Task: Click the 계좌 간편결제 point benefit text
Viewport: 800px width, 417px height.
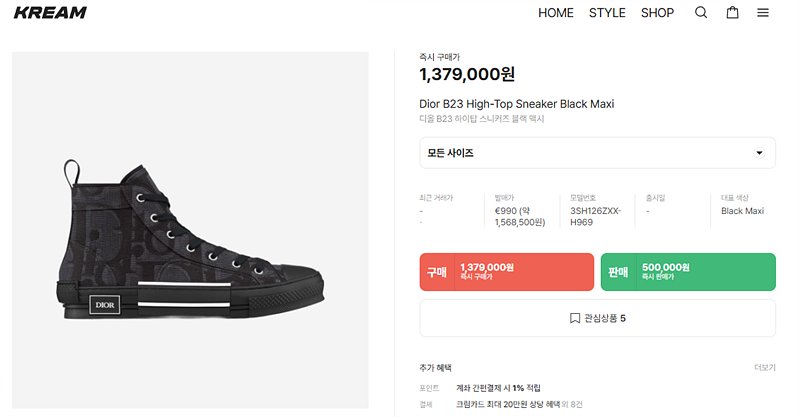Action: 498,388
